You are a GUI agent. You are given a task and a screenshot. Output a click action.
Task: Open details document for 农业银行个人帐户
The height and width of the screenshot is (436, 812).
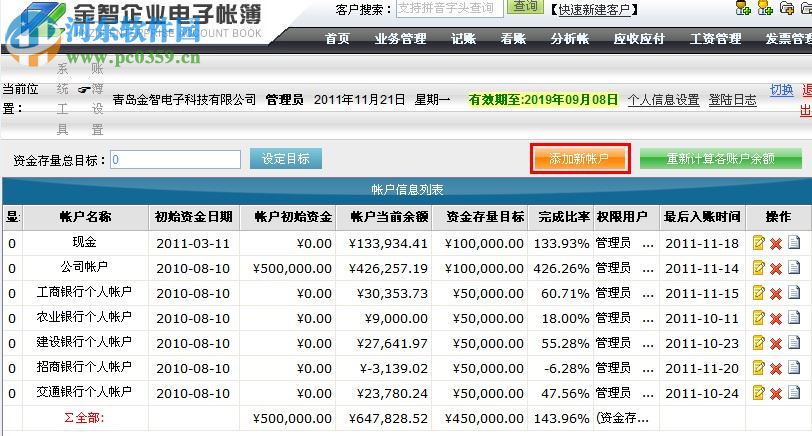tap(794, 317)
